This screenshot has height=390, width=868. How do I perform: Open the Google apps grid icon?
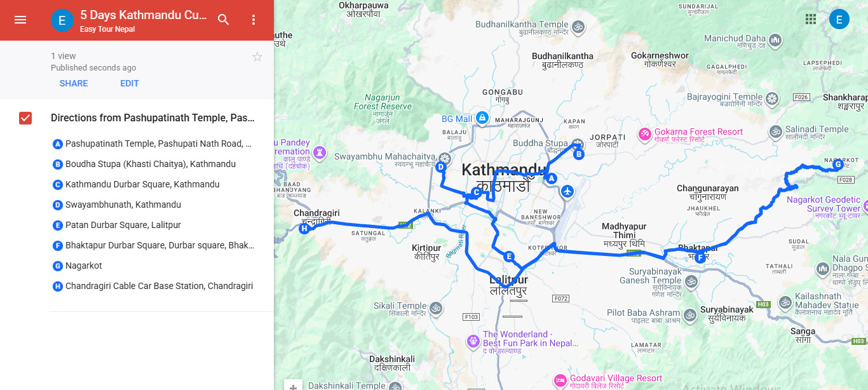pyautogui.click(x=811, y=19)
